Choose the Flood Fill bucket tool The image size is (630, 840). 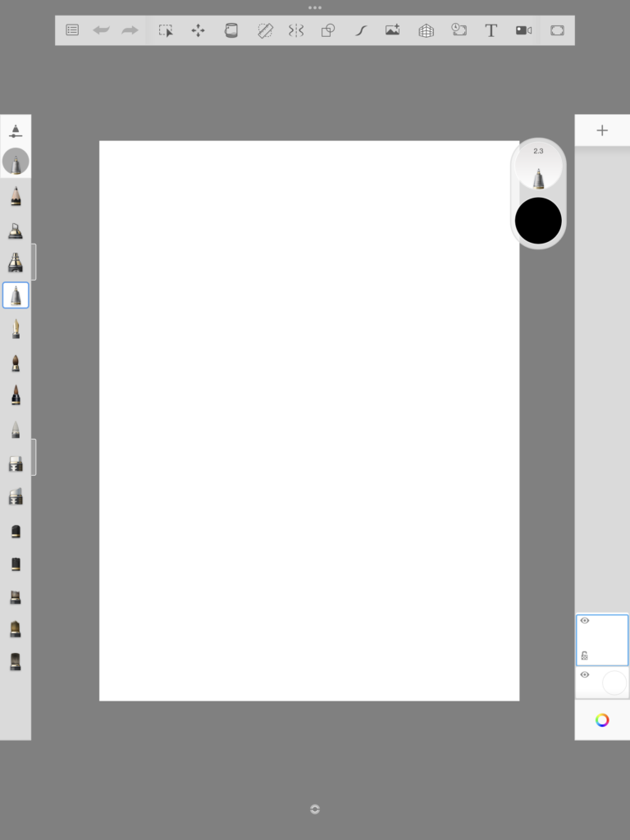click(x=231, y=30)
